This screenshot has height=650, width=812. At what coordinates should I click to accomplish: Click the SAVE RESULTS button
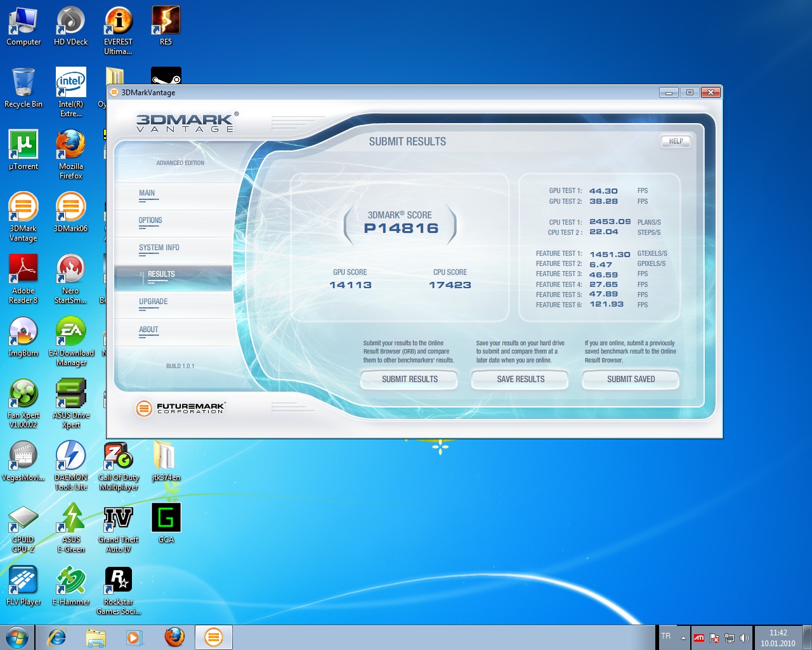[520, 379]
